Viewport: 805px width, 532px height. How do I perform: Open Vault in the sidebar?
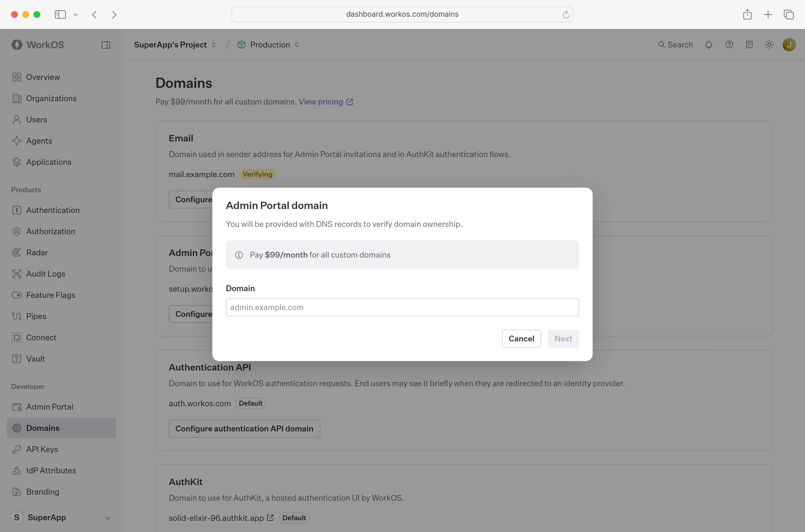[x=61, y=359]
